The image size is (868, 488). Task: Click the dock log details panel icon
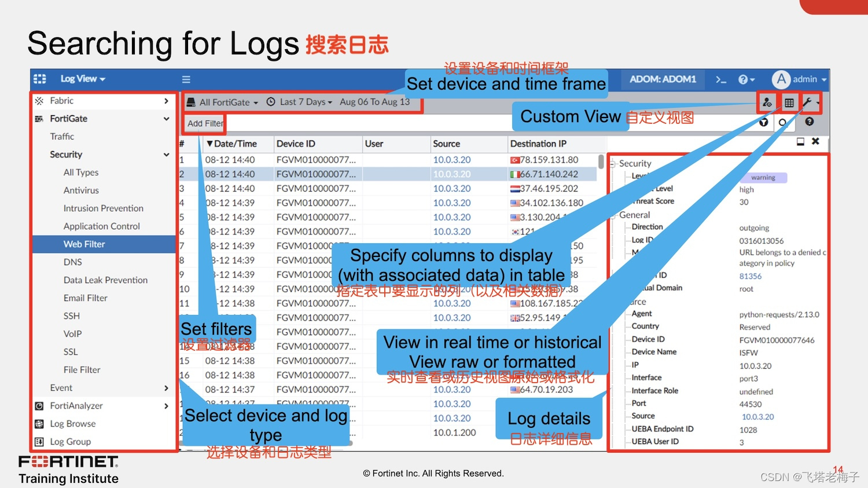(x=800, y=141)
